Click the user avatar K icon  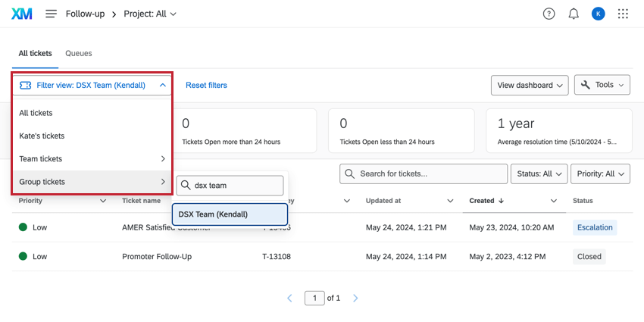tap(599, 14)
